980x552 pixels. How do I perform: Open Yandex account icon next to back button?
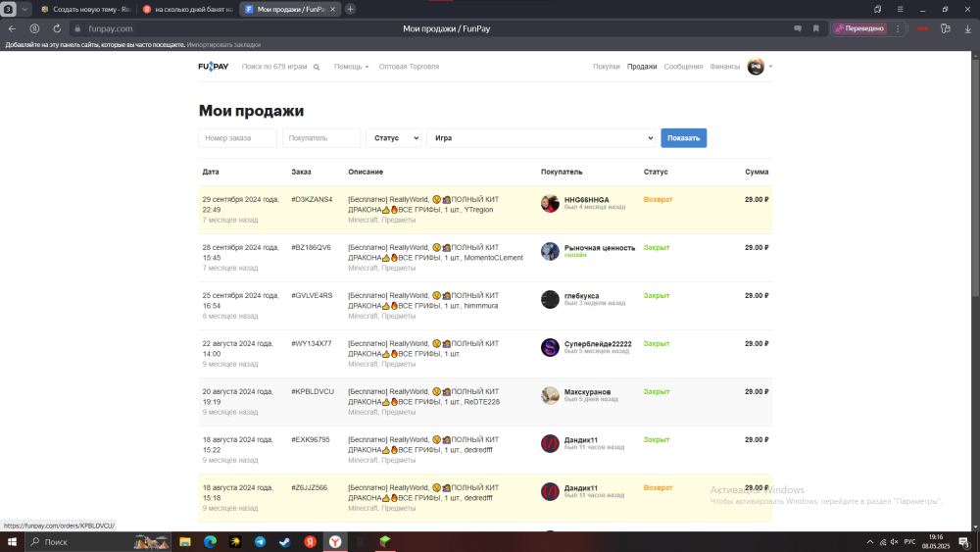coord(34,28)
